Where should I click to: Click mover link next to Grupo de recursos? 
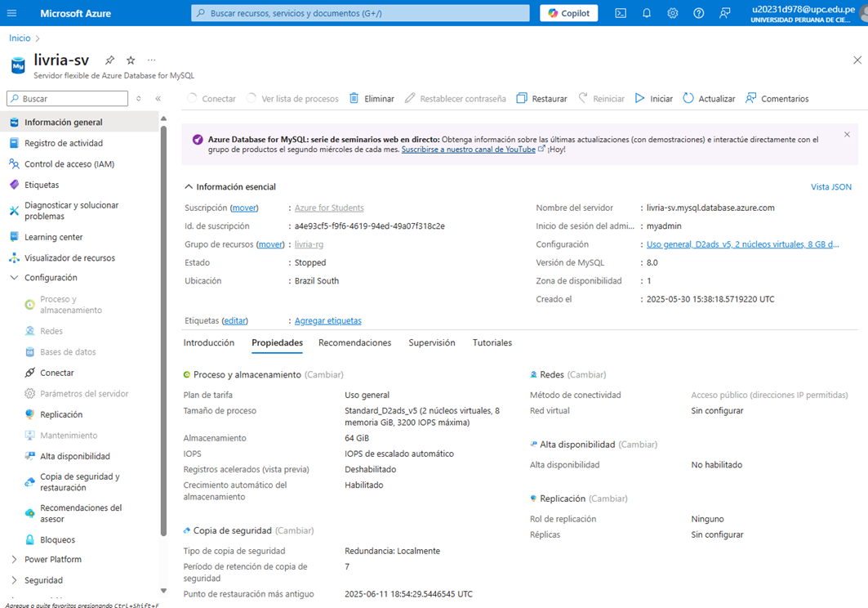(x=270, y=244)
